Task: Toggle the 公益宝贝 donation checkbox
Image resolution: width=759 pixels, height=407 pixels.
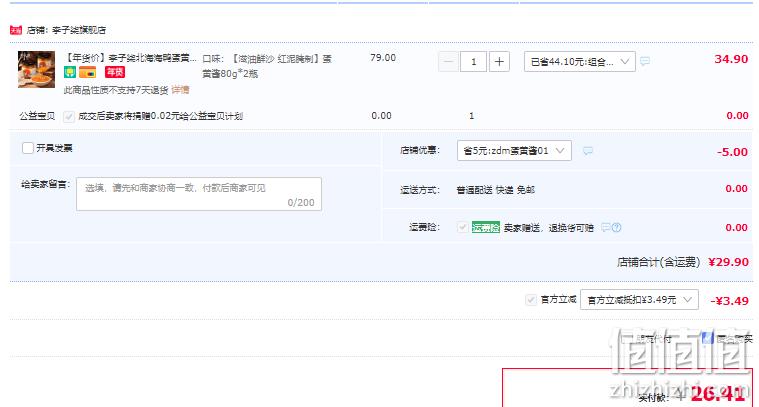Action: (x=69, y=116)
